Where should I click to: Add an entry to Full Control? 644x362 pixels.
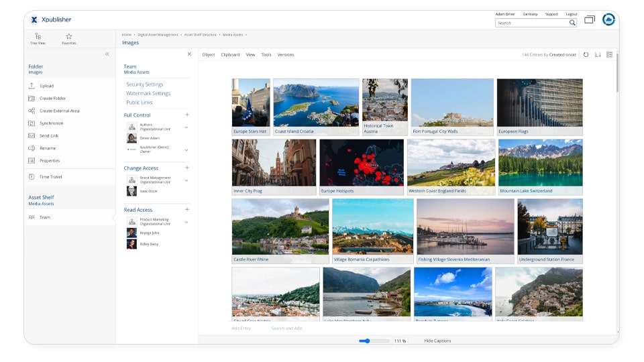click(187, 115)
